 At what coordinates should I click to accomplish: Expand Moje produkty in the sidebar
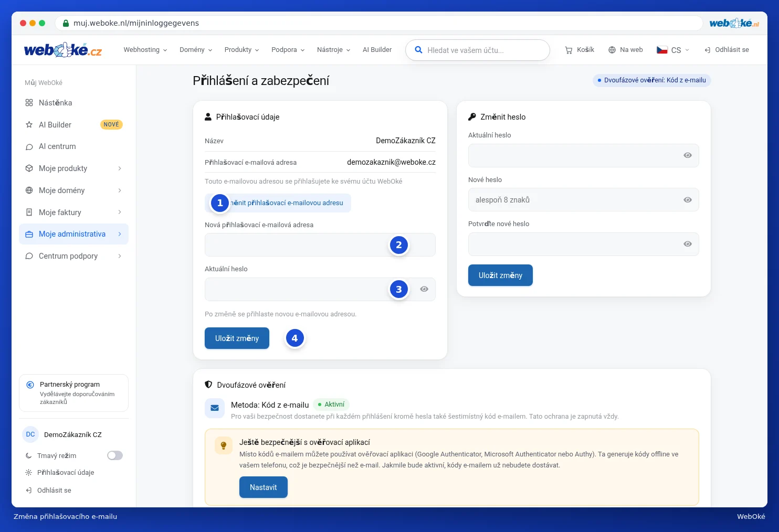point(73,168)
